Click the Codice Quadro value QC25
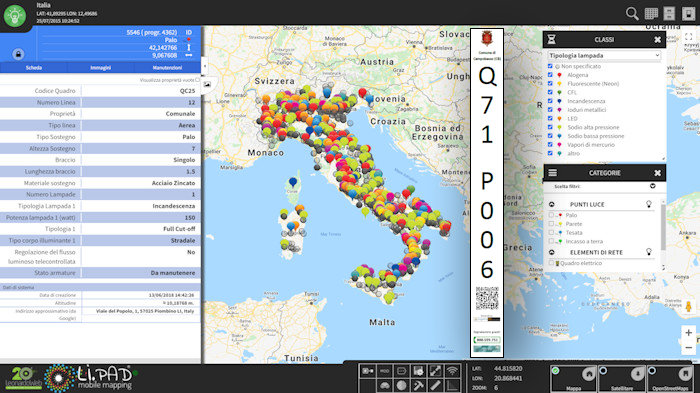 (x=188, y=91)
